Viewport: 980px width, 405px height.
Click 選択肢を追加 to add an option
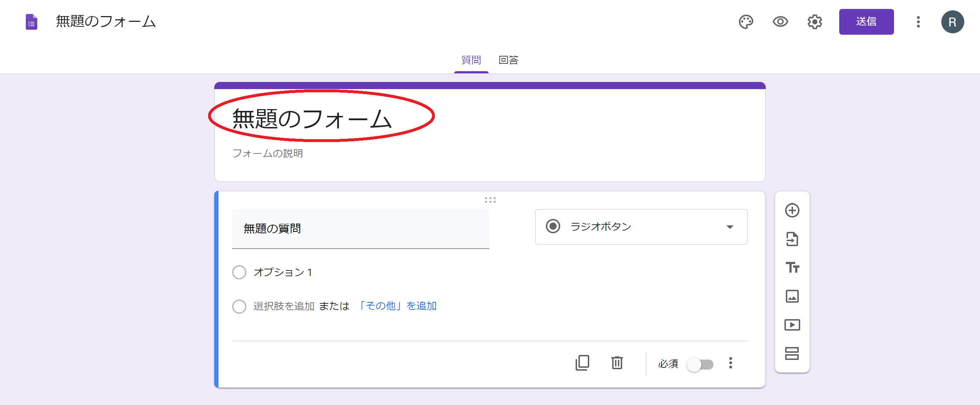(284, 306)
